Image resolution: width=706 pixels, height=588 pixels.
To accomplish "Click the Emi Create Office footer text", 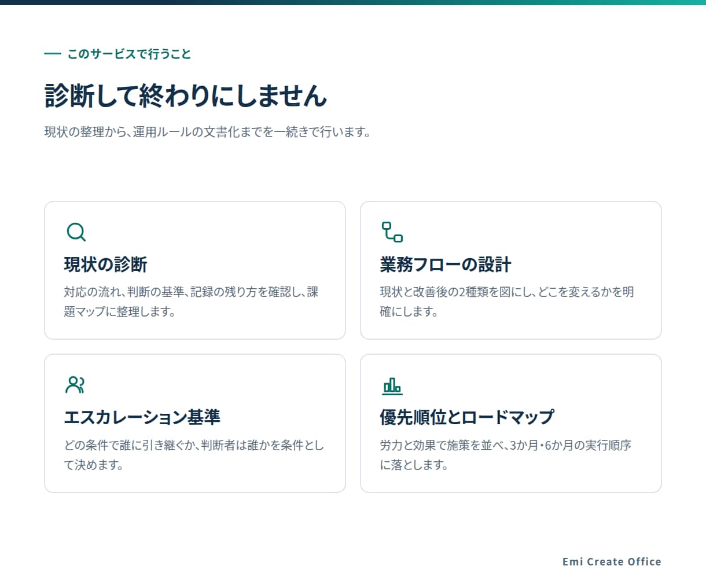I will [612, 561].
